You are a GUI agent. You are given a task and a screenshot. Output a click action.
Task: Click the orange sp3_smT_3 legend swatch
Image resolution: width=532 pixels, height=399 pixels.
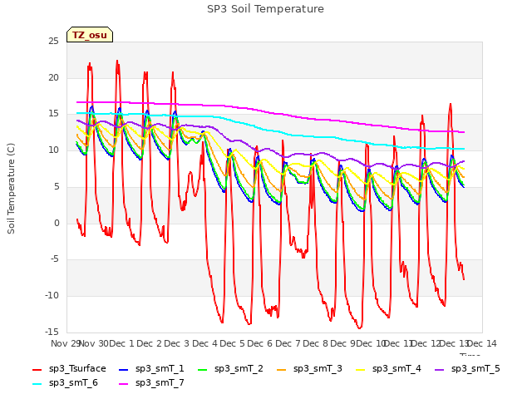click(281, 369)
